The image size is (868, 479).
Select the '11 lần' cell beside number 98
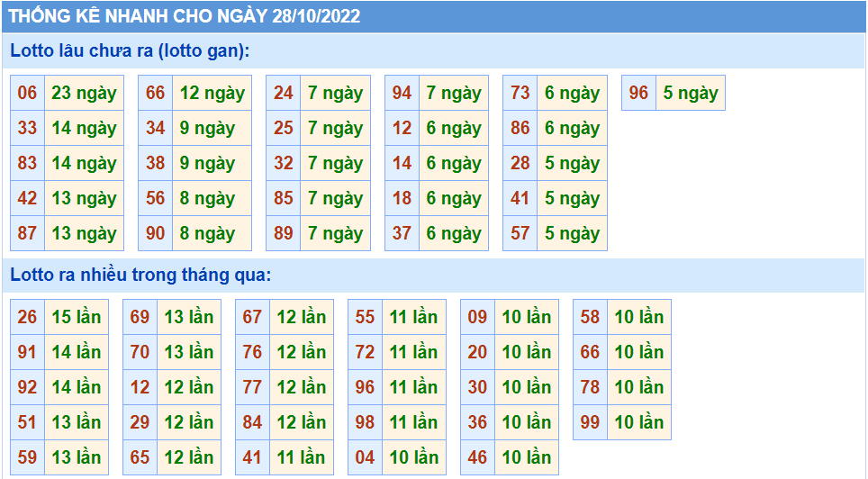tap(414, 422)
